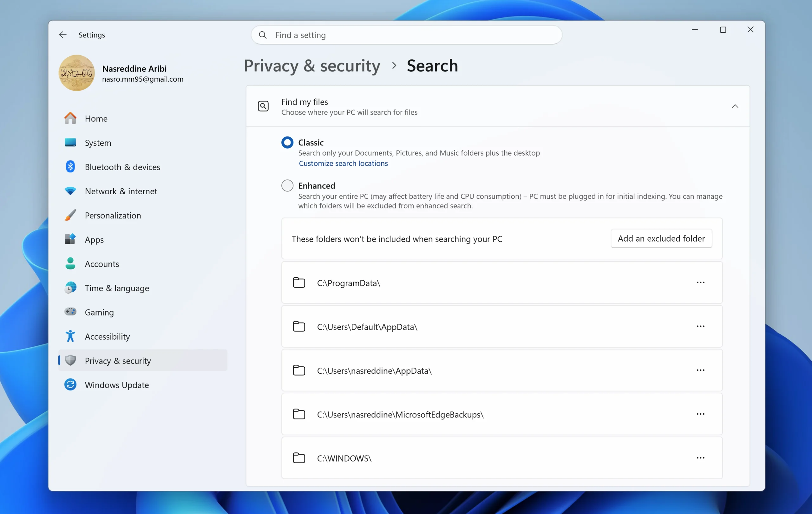Click the Accounts person icon

[x=70, y=264]
